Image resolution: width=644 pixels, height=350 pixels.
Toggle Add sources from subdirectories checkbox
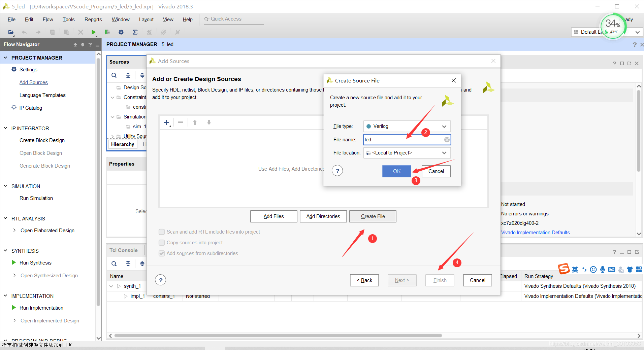(x=162, y=253)
